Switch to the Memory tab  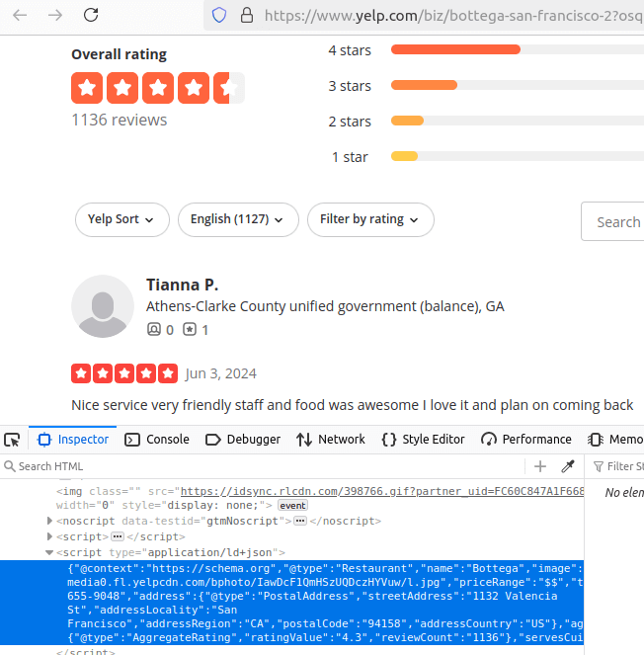614,440
